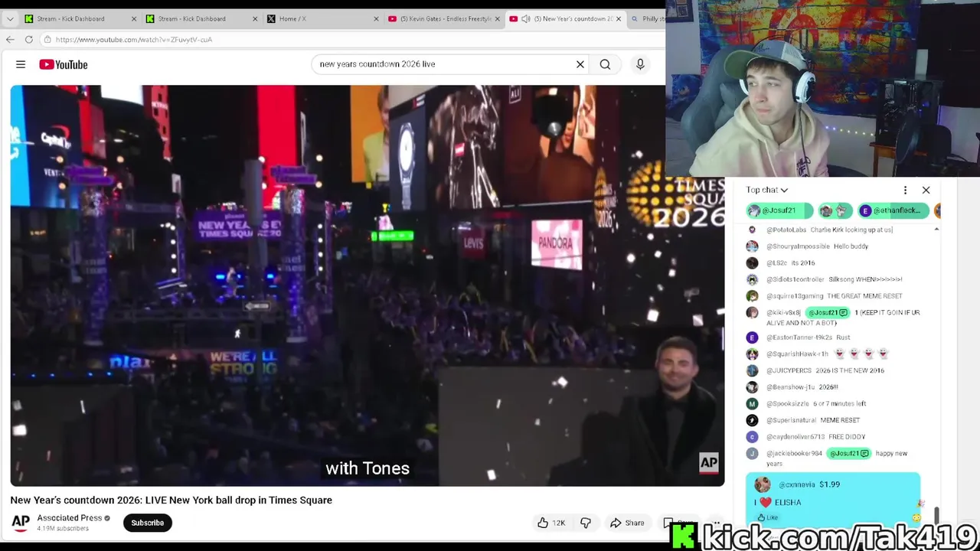Screen dimensions: 980x551
Task: Like the video (12K)
Action: (x=551, y=523)
